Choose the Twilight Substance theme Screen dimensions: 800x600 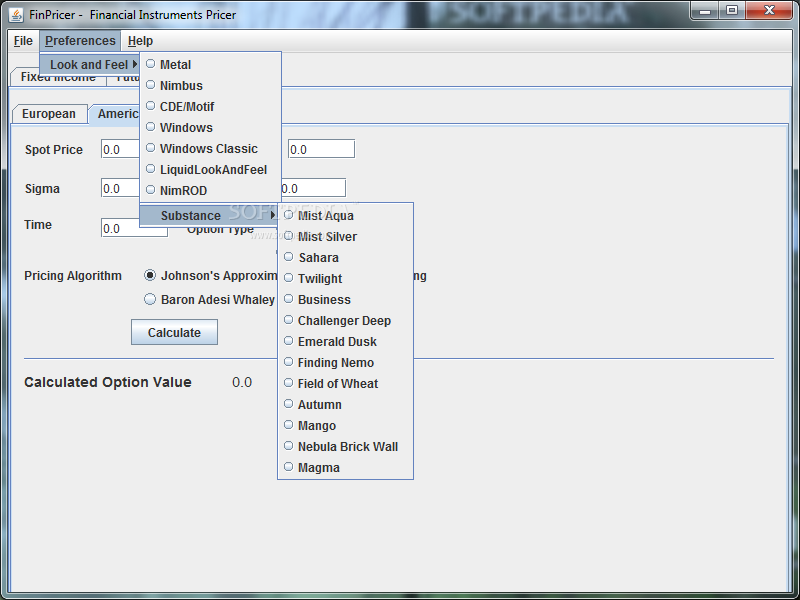[345, 279]
